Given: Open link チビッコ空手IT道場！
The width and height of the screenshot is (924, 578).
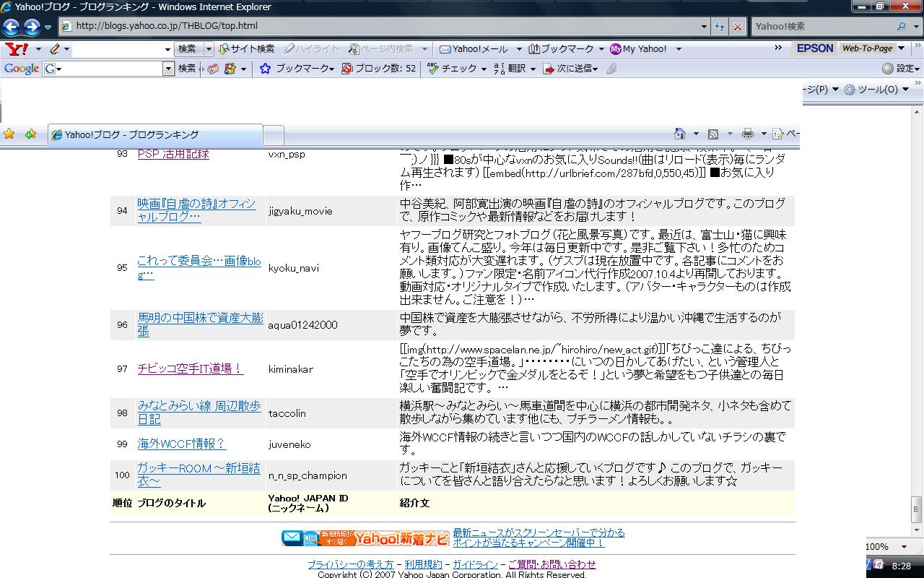Looking at the screenshot, I should pyautogui.click(x=191, y=368).
